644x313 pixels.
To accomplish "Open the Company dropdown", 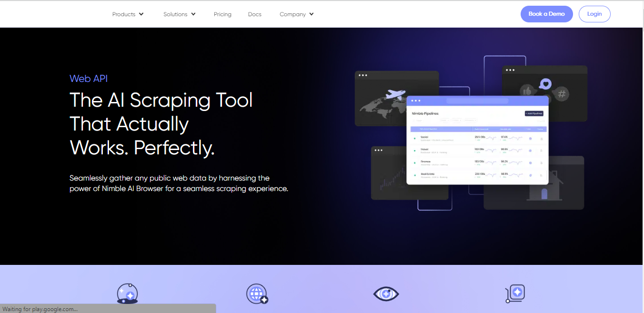I will [x=296, y=14].
